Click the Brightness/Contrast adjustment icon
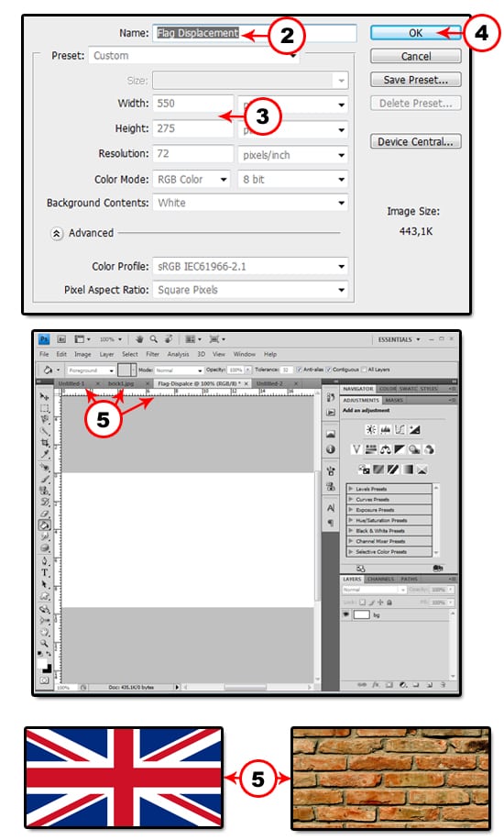This screenshot has height=840, width=504. click(x=370, y=430)
